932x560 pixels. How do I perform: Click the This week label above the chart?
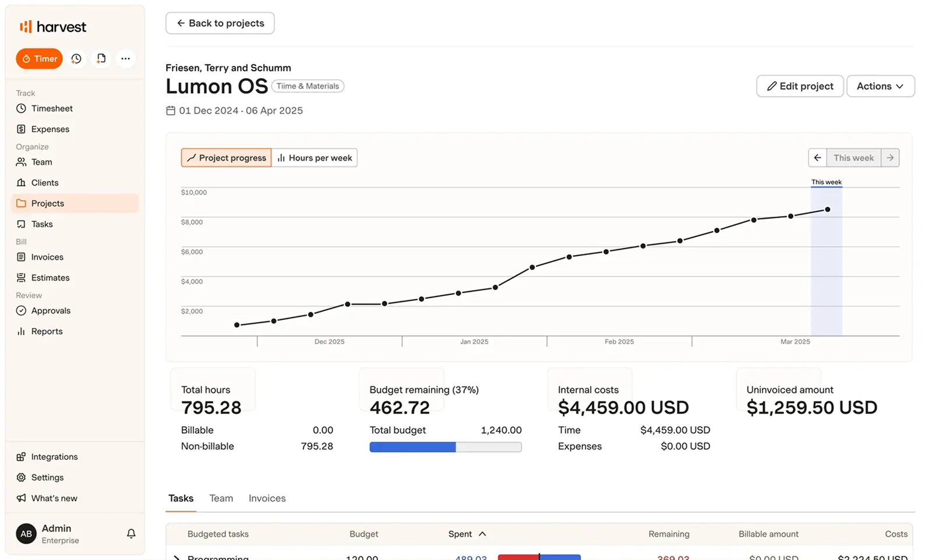827,182
